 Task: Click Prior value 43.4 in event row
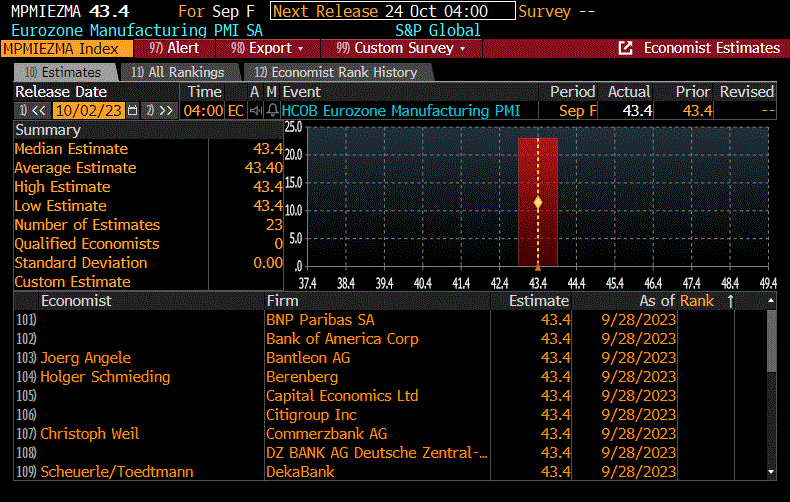click(x=697, y=110)
